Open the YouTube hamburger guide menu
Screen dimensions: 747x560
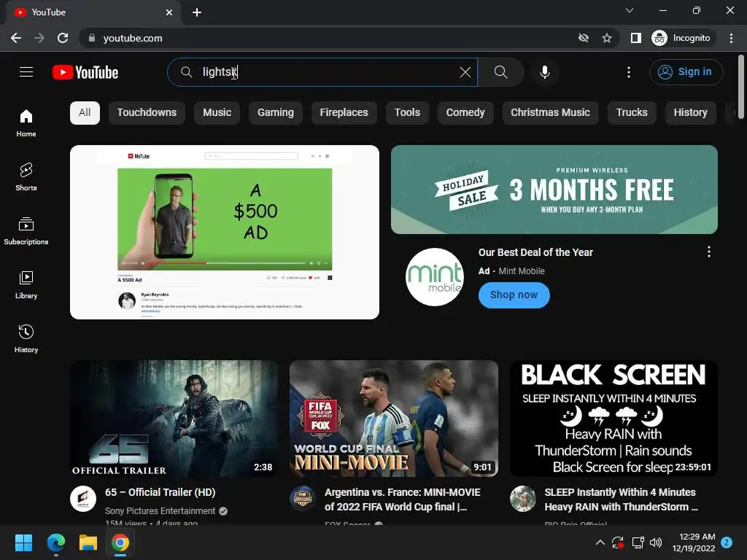point(26,72)
